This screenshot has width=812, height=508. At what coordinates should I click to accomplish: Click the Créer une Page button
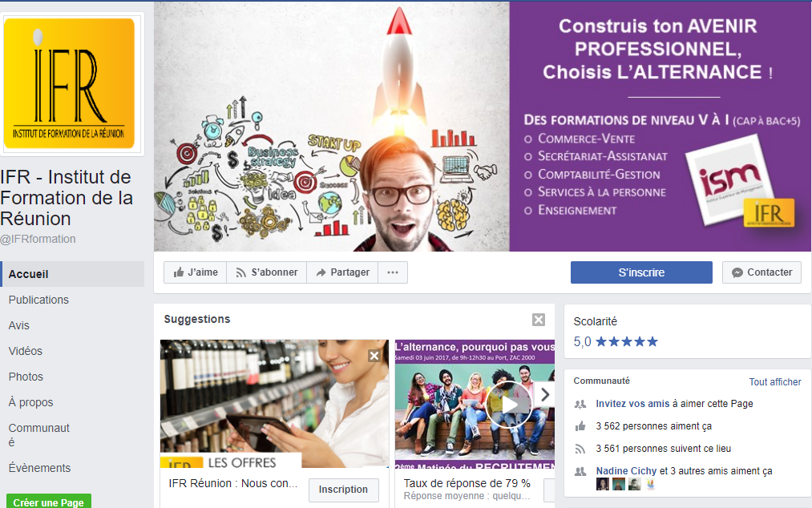pyautogui.click(x=49, y=502)
